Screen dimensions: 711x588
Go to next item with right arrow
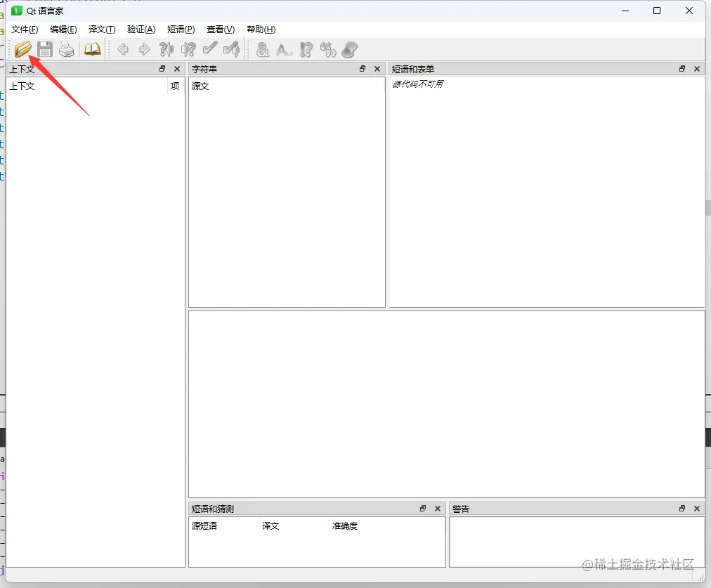tap(144, 49)
